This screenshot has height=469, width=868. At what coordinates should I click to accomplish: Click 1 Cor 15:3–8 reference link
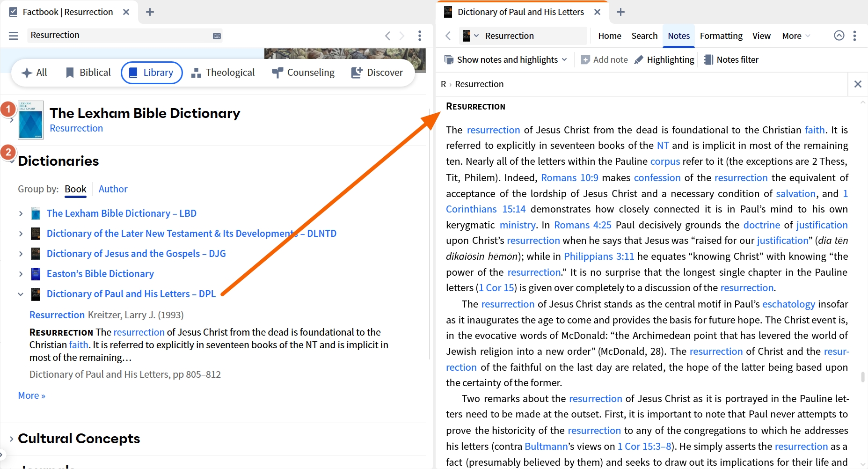click(644, 447)
